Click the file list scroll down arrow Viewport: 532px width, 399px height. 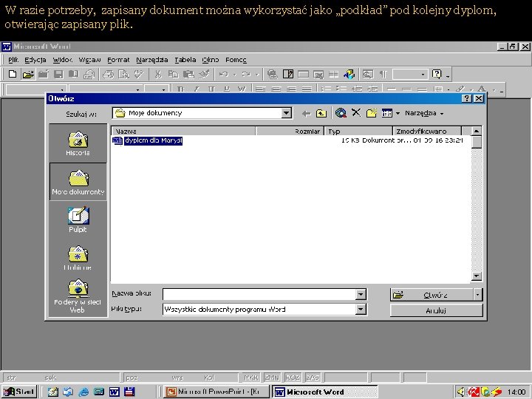(477, 276)
